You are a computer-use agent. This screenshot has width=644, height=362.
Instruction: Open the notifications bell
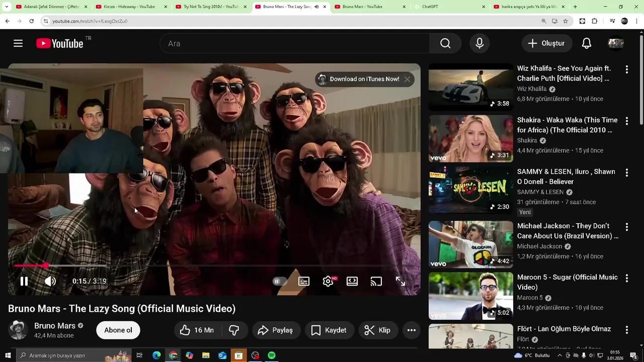coord(587,43)
